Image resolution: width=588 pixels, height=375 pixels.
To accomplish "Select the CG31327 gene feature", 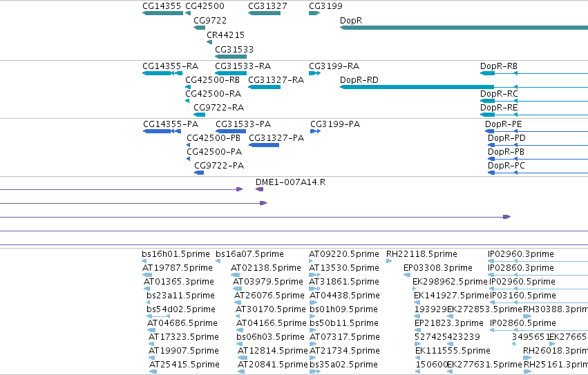I will click(265, 13).
